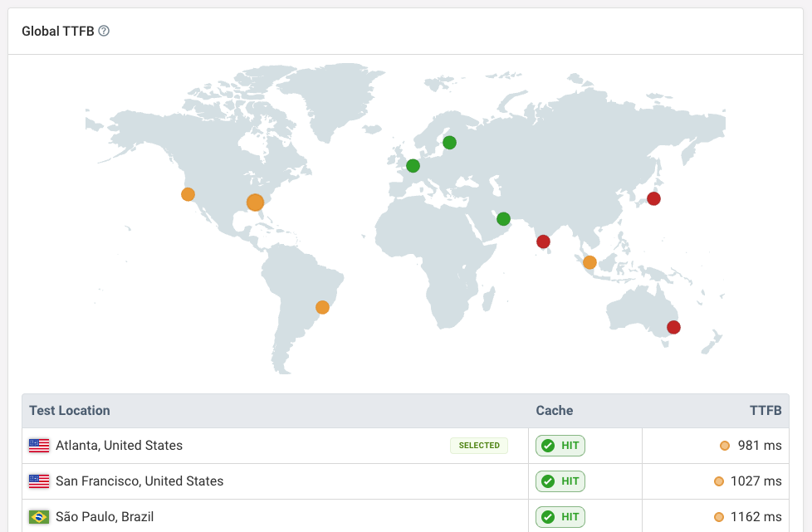Click the HIT badge for San Francisco
Viewport: 812px width, 532px height.
[560, 481]
